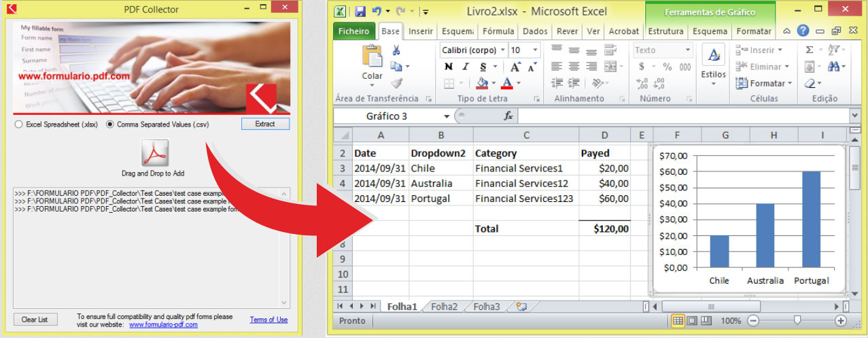Click the blue Excel Help question mark
This screenshot has width=868, height=338.
click(803, 31)
